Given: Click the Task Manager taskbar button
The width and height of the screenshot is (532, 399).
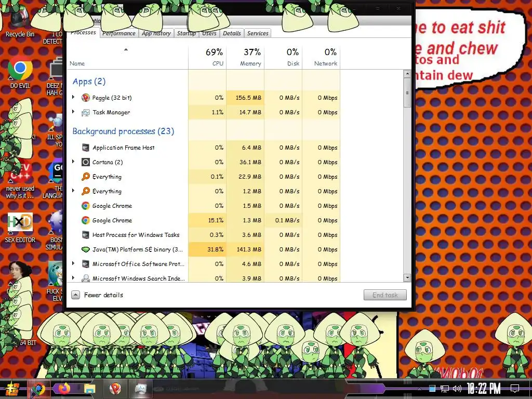Looking at the screenshot, I should (140, 389).
